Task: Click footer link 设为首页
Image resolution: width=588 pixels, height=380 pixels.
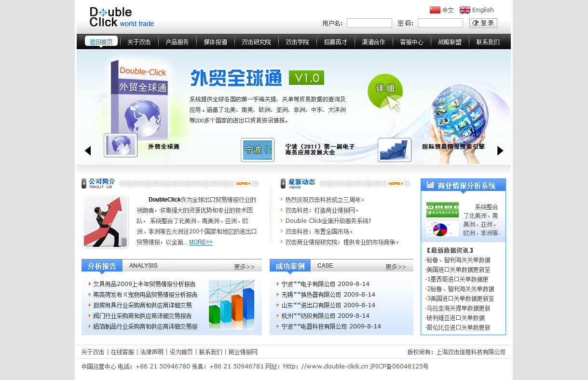Action: 181,352
